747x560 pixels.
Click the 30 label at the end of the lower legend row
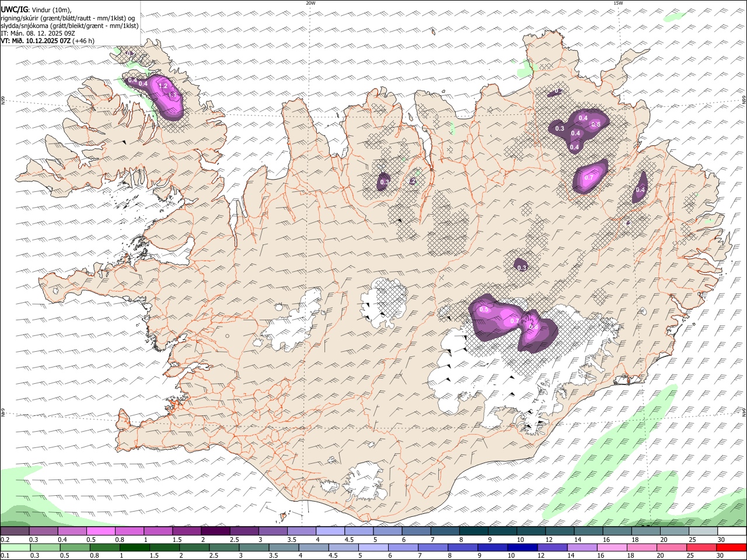tap(721, 555)
